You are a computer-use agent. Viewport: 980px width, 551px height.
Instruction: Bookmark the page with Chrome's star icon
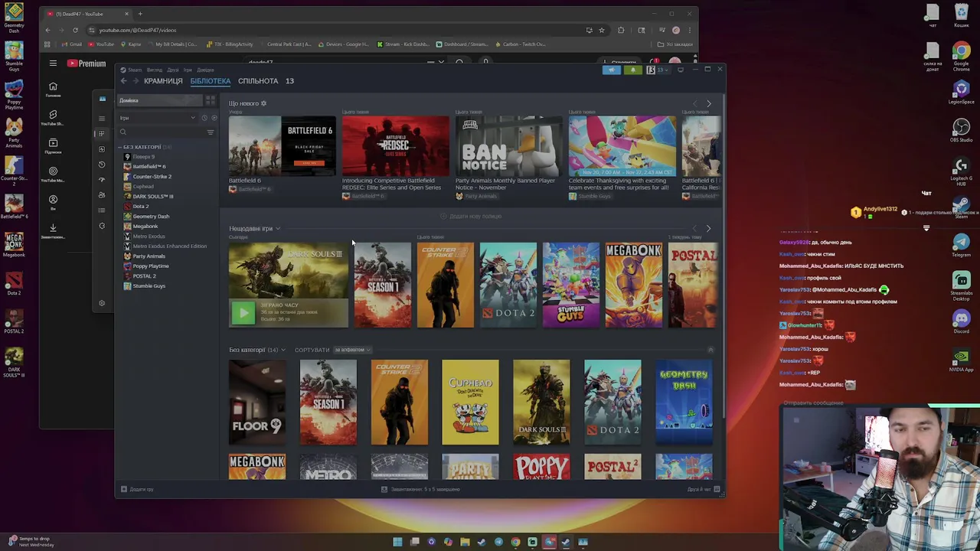pyautogui.click(x=602, y=30)
